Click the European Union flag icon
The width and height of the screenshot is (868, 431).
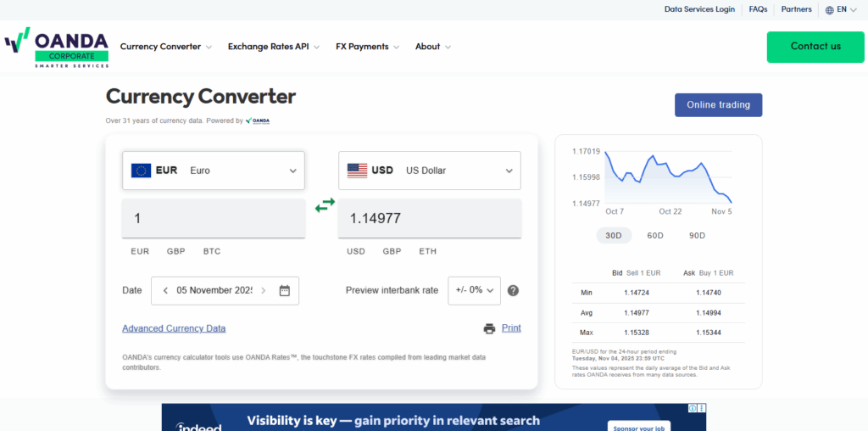142,171
